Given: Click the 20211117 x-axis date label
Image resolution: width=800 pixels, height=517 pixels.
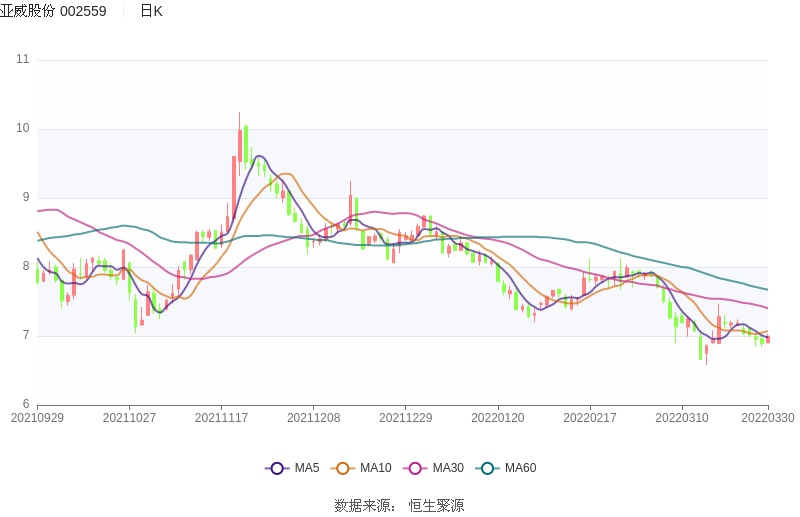Looking at the screenshot, I should click(x=222, y=418).
